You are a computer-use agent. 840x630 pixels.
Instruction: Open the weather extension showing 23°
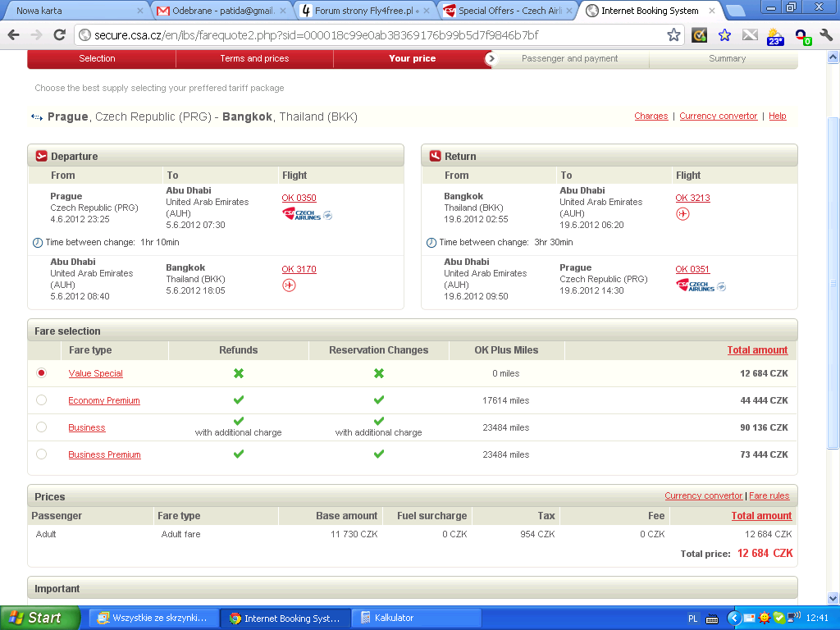[x=775, y=36]
